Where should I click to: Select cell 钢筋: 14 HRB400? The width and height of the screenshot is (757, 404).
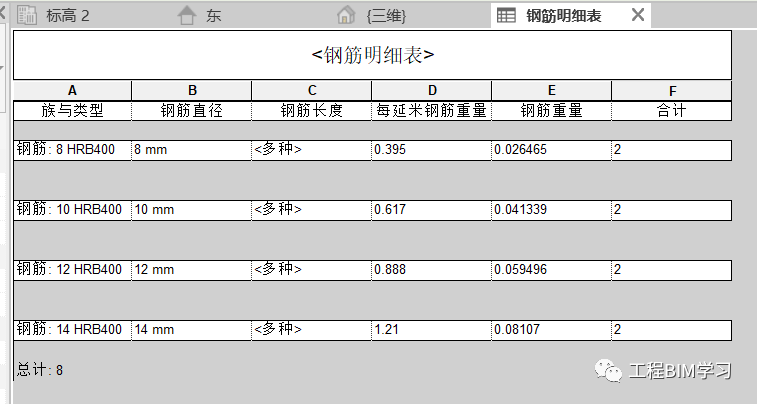click(x=72, y=330)
